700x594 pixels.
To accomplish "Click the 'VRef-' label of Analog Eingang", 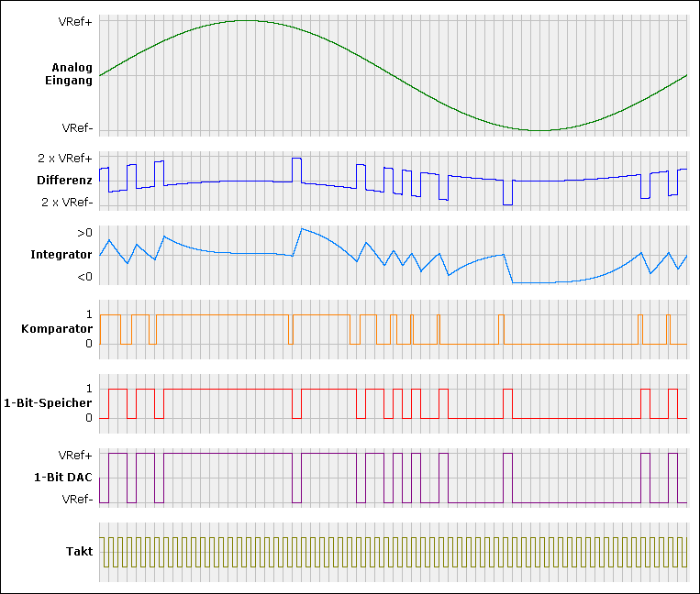I will click(x=77, y=128).
